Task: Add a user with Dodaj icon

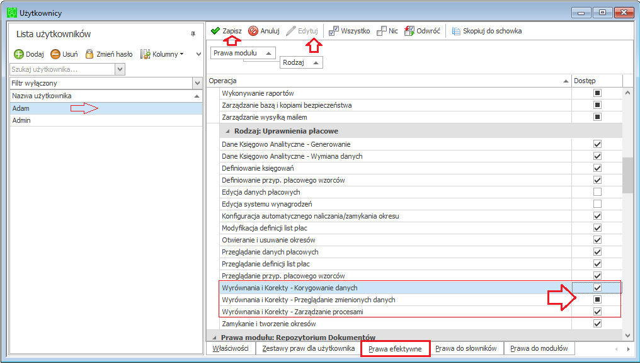Action: tap(19, 54)
